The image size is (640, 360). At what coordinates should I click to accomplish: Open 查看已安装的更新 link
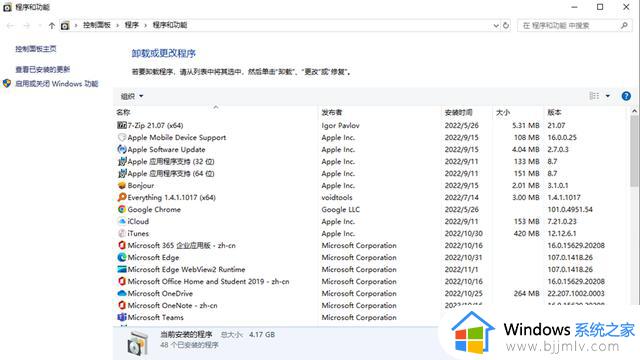tap(43, 69)
